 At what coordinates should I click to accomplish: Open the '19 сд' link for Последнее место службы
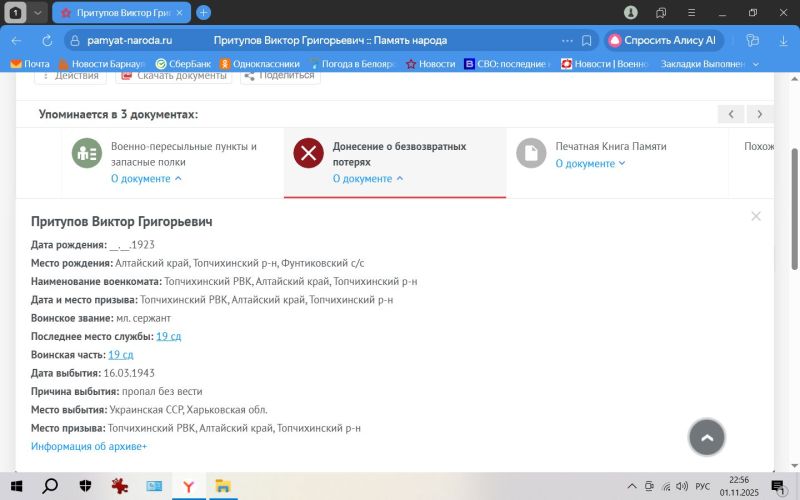(168, 336)
